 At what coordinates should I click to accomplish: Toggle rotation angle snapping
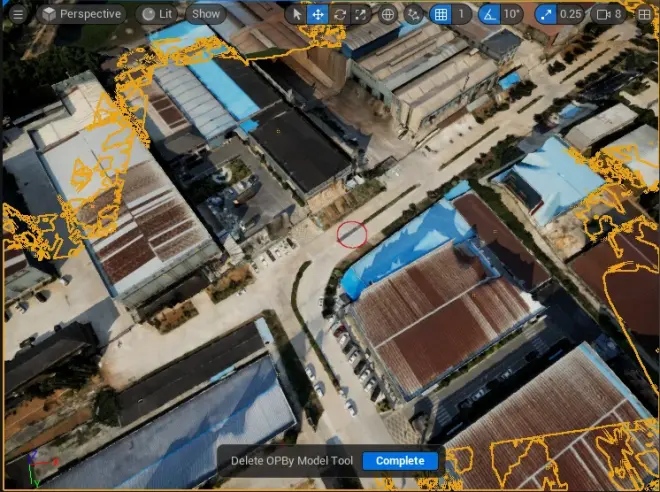point(489,15)
